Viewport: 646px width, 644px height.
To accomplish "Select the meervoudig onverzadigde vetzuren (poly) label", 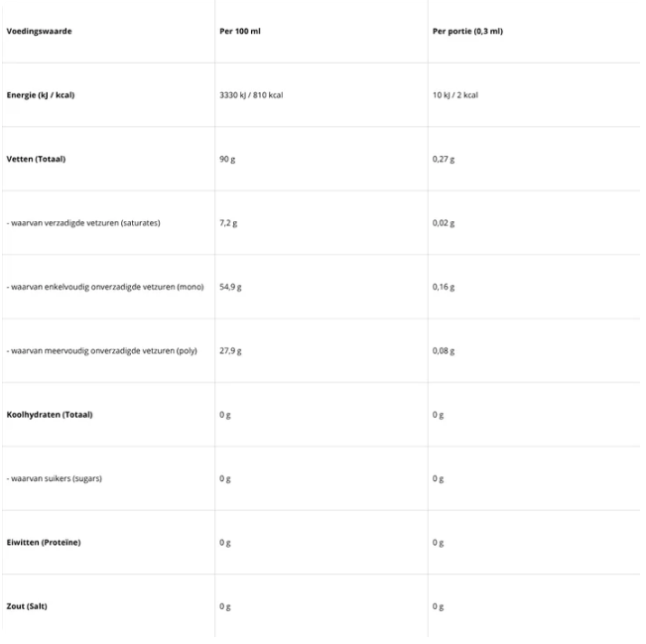I will click(102, 350).
